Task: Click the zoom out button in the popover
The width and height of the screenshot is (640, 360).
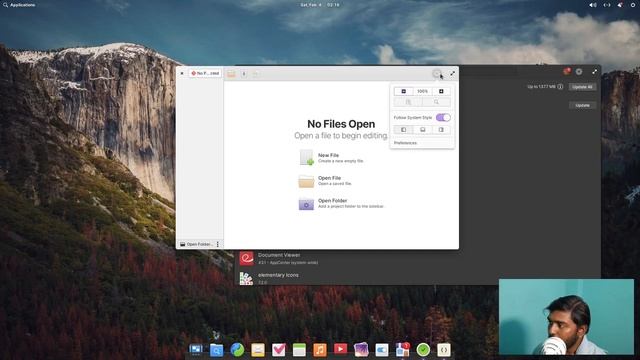Action: 404,91
